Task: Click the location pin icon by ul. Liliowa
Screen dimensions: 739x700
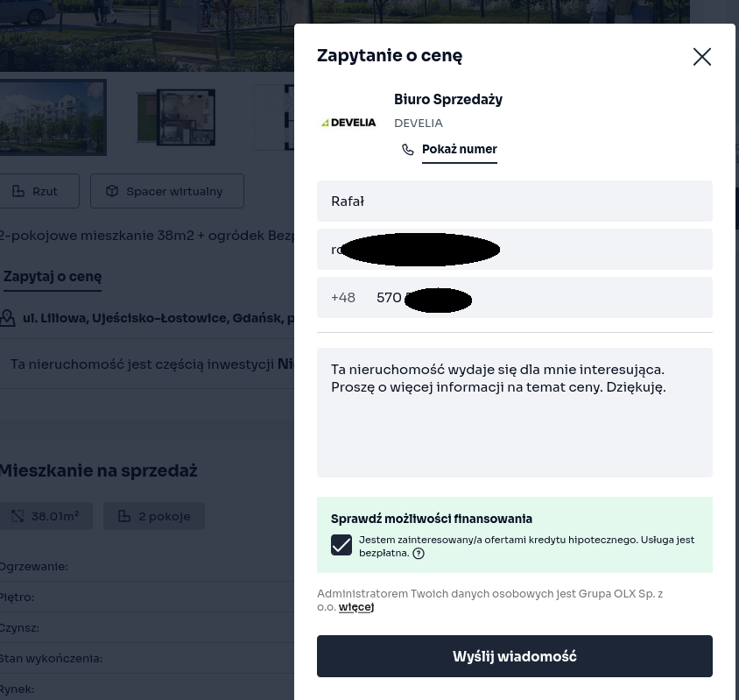Action: coord(8,318)
